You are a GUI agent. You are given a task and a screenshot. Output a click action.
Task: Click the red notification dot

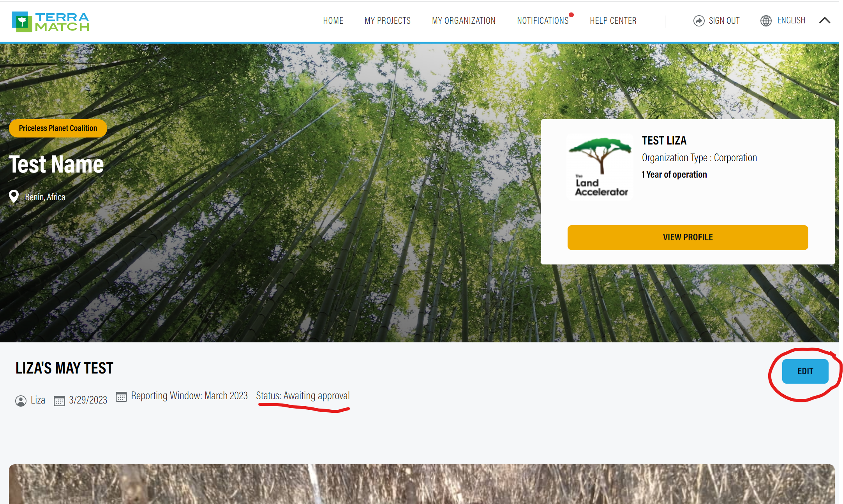click(x=571, y=15)
